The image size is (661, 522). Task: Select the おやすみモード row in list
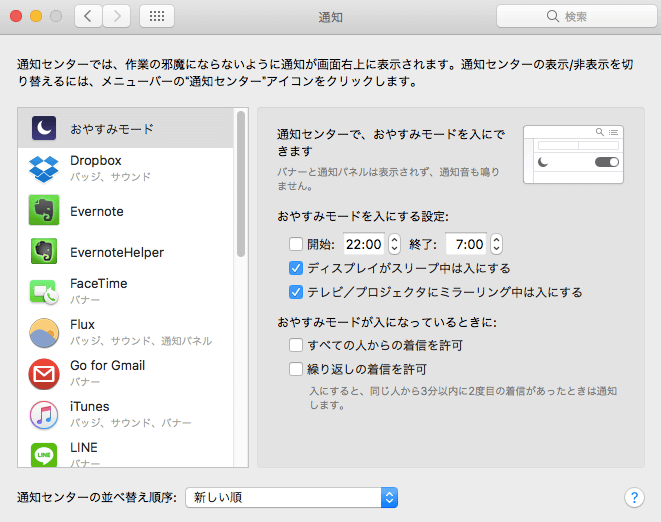126,128
